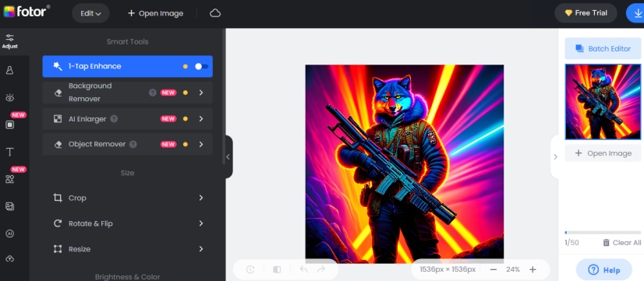Select the Adjust sidebar icon
The width and height of the screenshot is (644, 281).
[9, 41]
